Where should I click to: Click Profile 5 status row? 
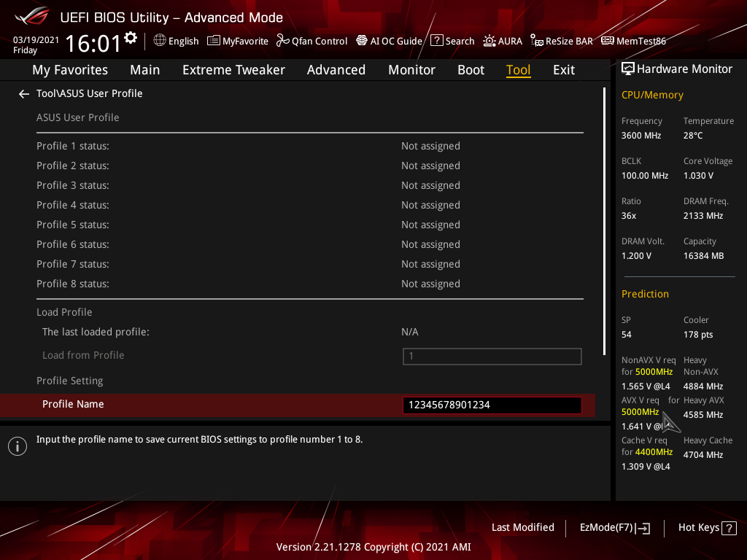tap(309, 225)
